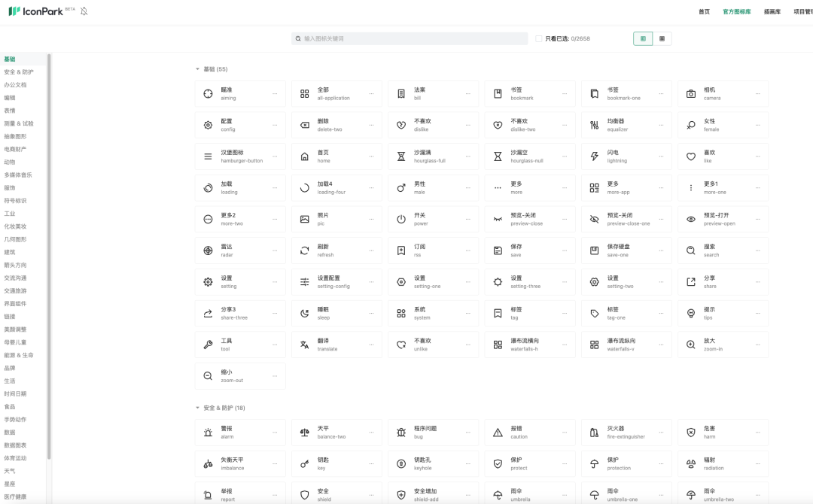
Task: Pick the tips lightbulb icon
Action: pyautogui.click(x=690, y=314)
